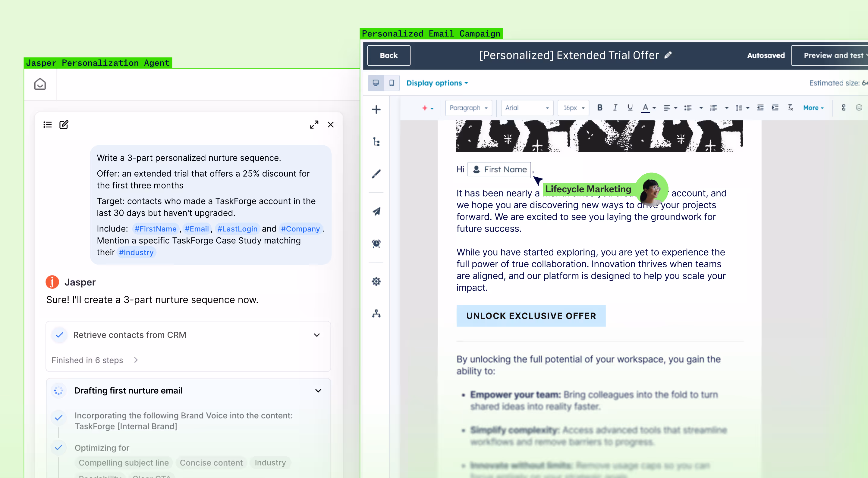This screenshot has height=478, width=868.
Task: Open the Arial font family dropdown
Action: click(x=527, y=108)
